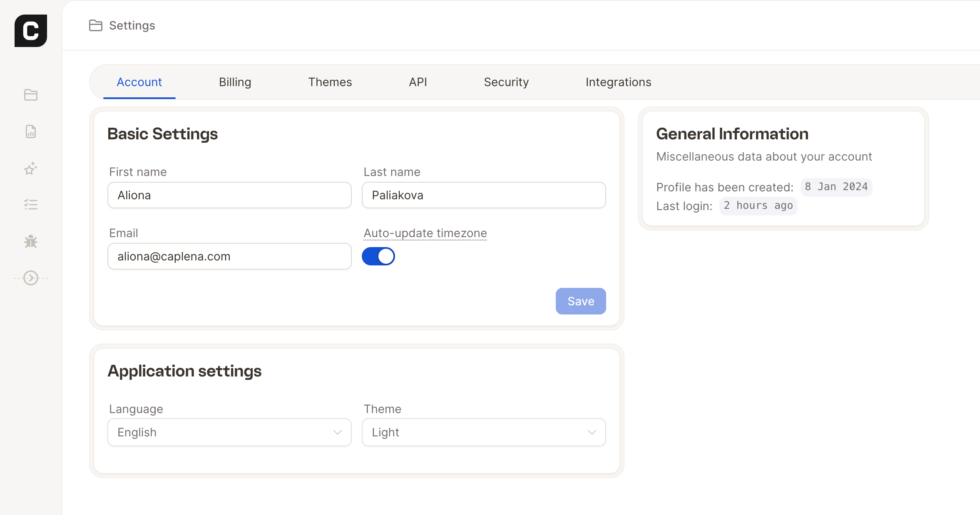Screen dimensions: 980x515
Task: Focus the Email input field
Action: [x=229, y=256]
